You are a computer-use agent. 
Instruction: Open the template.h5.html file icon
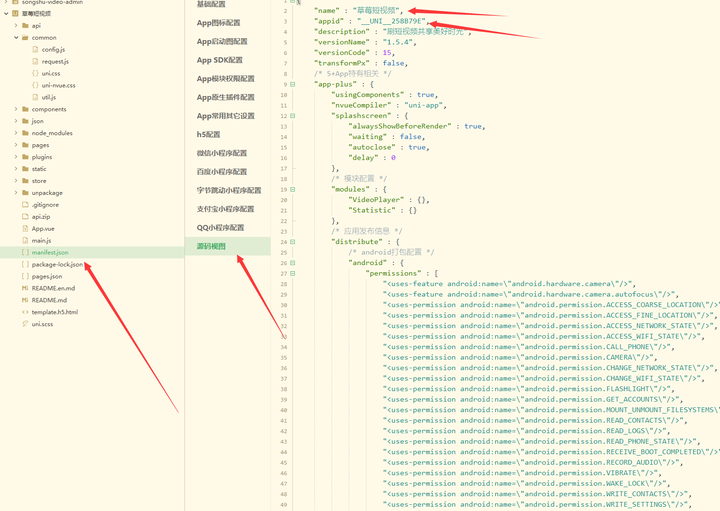point(25,312)
